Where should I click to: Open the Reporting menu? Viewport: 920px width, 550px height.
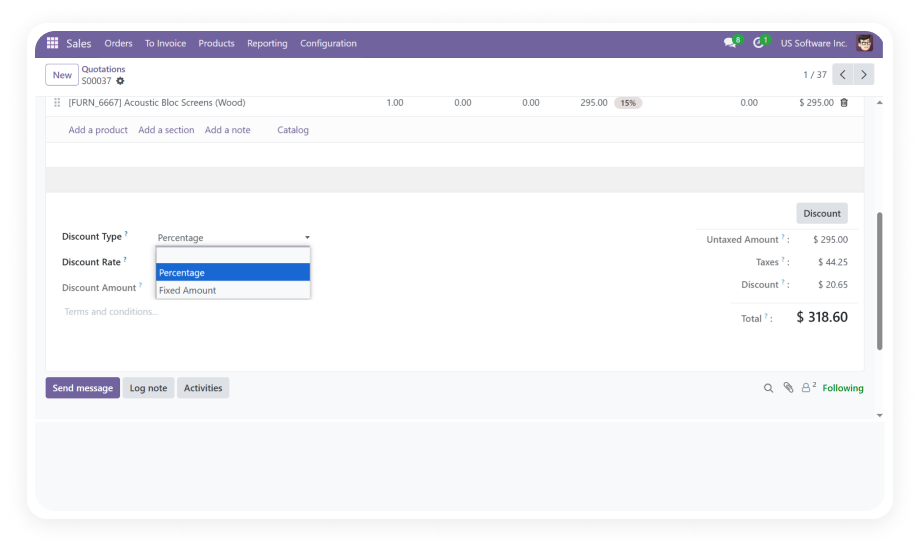[267, 43]
